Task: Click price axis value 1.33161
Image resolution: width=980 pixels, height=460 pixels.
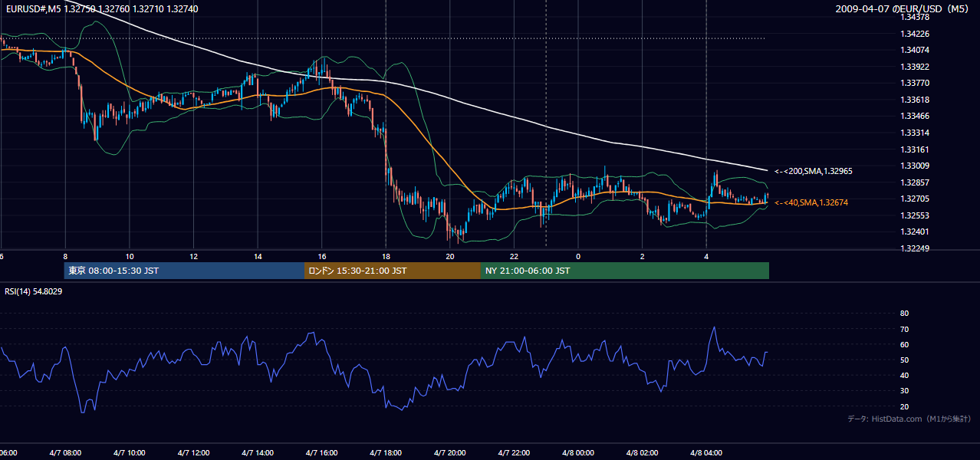Action: pyautogui.click(x=915, y=149)
